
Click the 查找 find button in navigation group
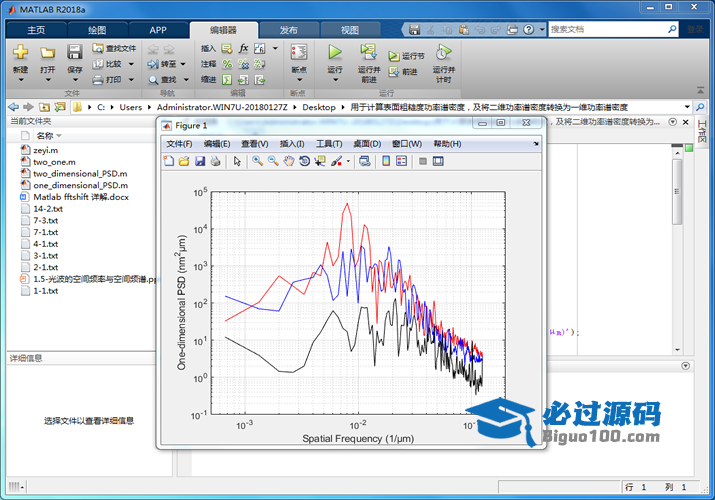tap(162, 80)
